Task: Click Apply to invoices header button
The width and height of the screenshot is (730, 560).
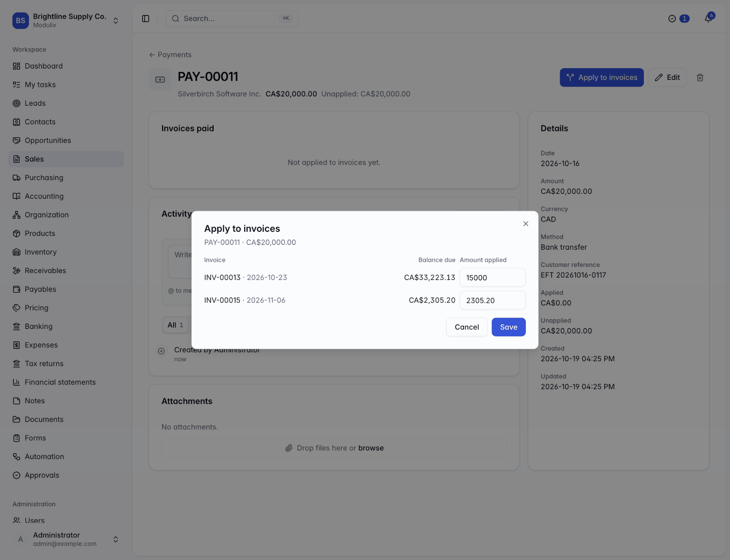Action: (x=601, y=78)
